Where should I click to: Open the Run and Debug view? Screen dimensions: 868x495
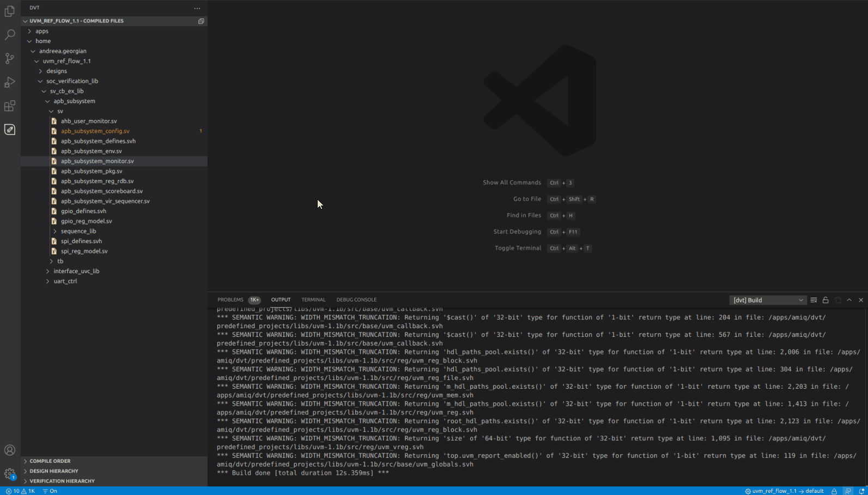10,82
